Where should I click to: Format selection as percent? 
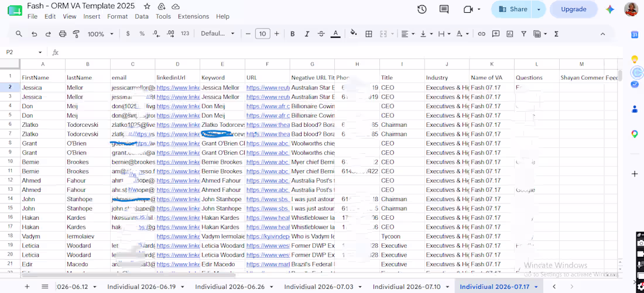[x=142, y=34]
